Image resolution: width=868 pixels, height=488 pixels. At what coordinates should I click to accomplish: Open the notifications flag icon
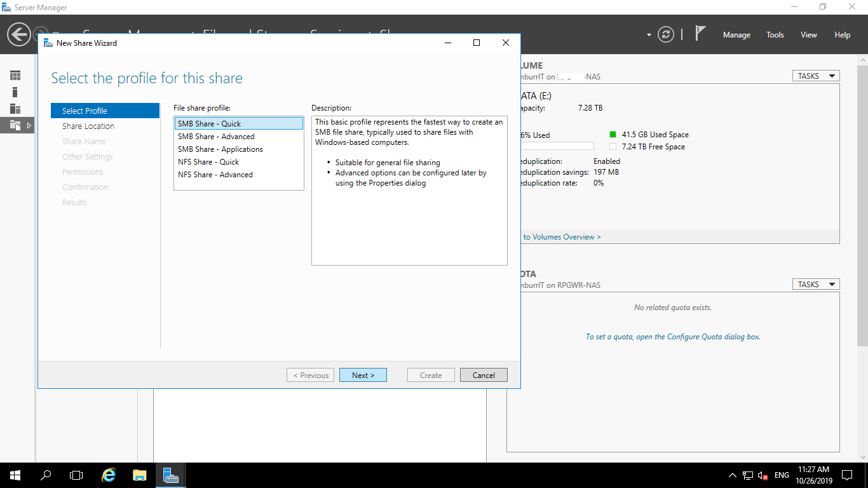[699, 33]
